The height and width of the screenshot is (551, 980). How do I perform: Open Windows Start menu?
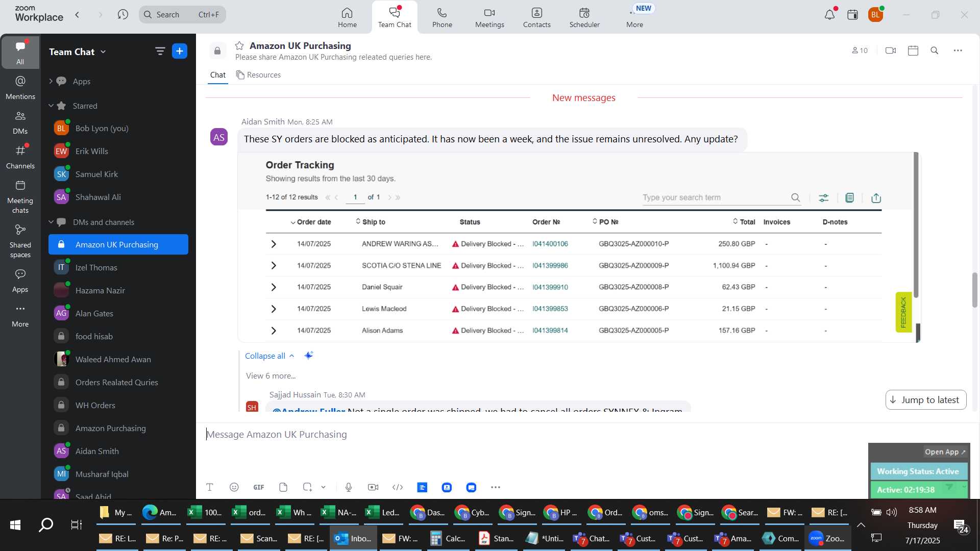[15, 524]
